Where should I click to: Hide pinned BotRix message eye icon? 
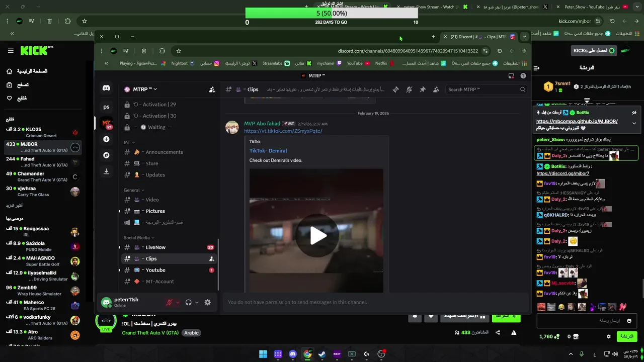[x=634, y=113]
